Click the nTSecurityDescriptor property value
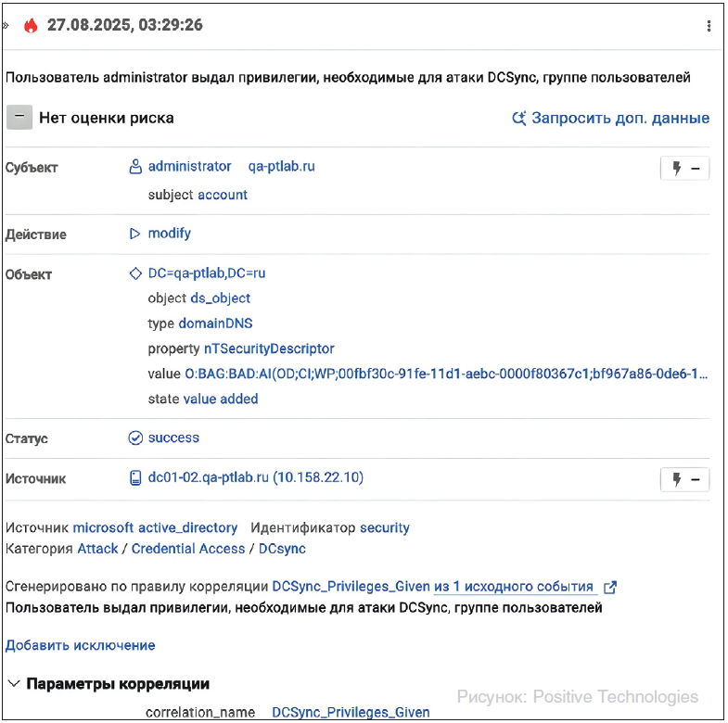728x723 pixels. pos(269,349)
